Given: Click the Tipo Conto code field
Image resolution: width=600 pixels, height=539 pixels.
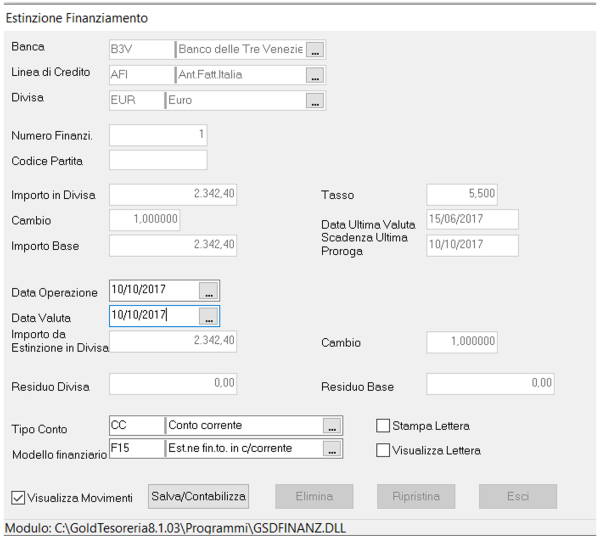Looking at the screenshot, I should (x=134, y=426).
